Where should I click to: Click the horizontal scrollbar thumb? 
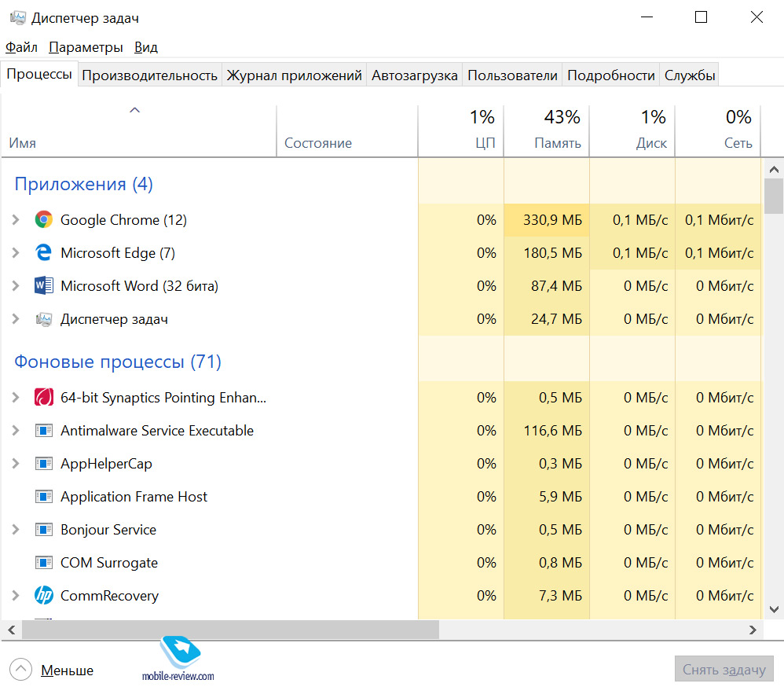point(230,630)
